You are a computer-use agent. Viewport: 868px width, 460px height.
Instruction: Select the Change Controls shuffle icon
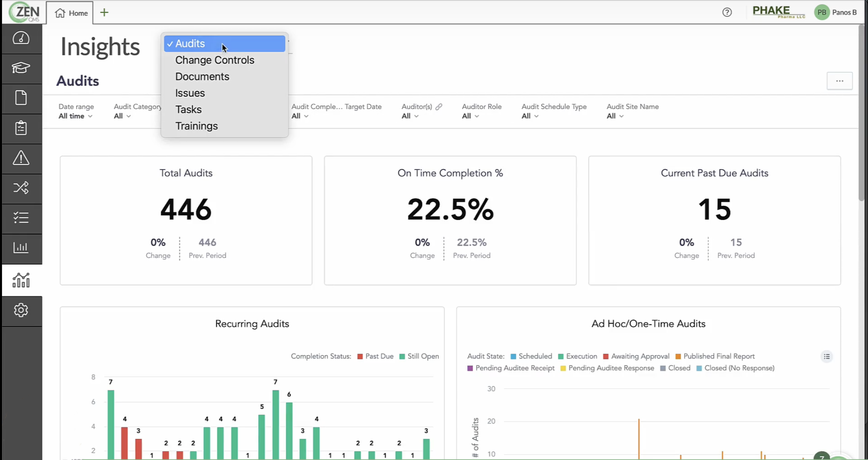coord(21,188)
